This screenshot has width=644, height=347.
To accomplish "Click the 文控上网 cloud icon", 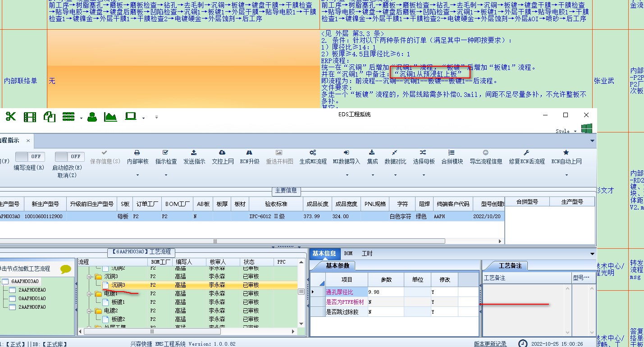I will click(x=222, y=153).
